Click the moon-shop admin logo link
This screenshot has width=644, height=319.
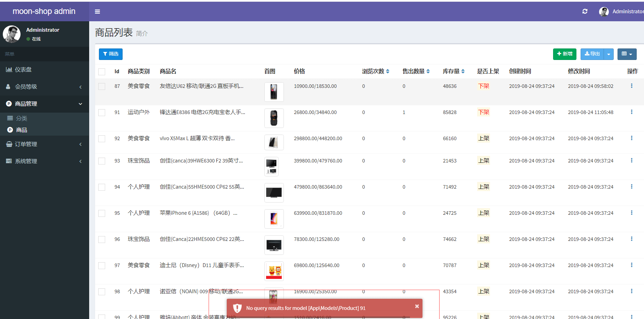(44, 11)
